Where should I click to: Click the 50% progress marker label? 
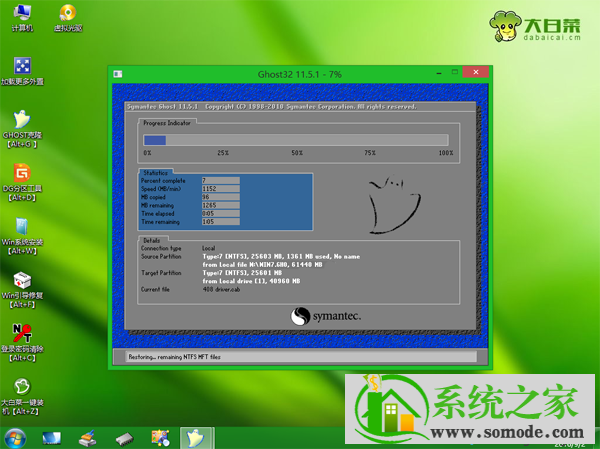coord(297,153)
